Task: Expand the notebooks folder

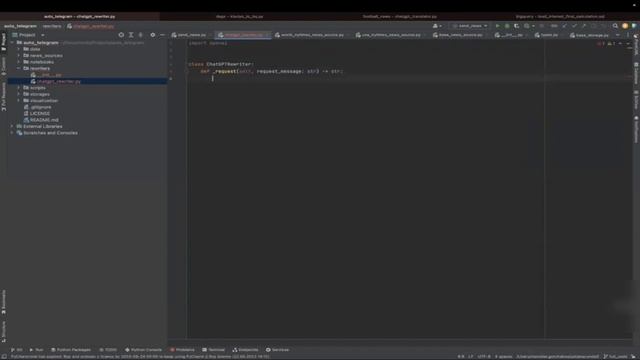Action: tap(18, 62)
